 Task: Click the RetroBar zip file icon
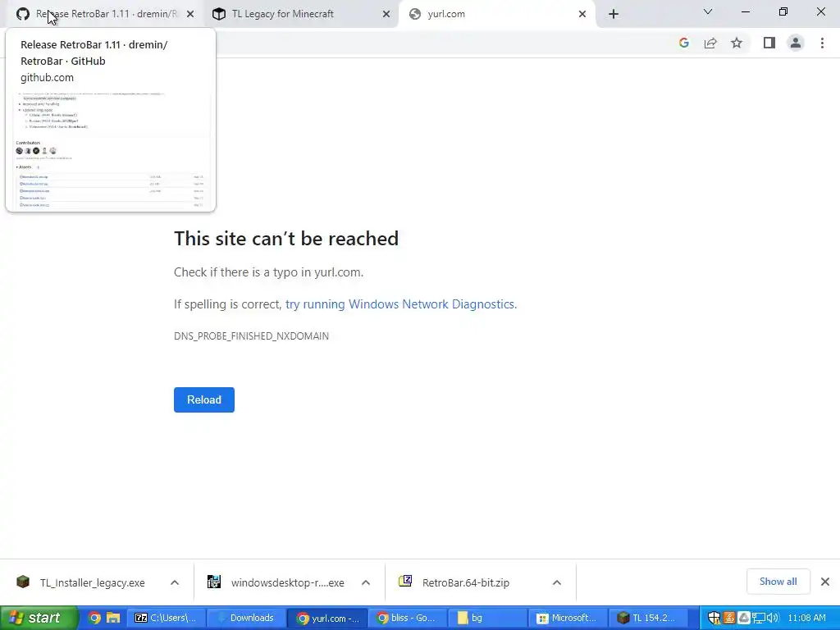[x=405, y=581]
